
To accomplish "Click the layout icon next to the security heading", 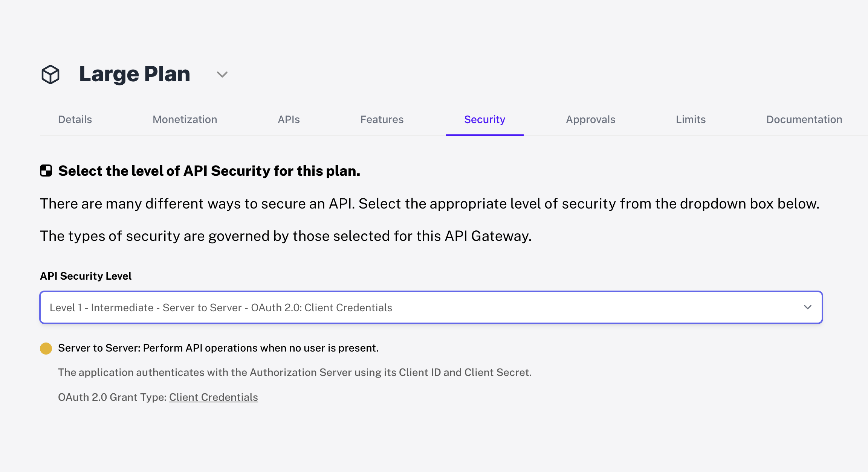I will point(46,171).
